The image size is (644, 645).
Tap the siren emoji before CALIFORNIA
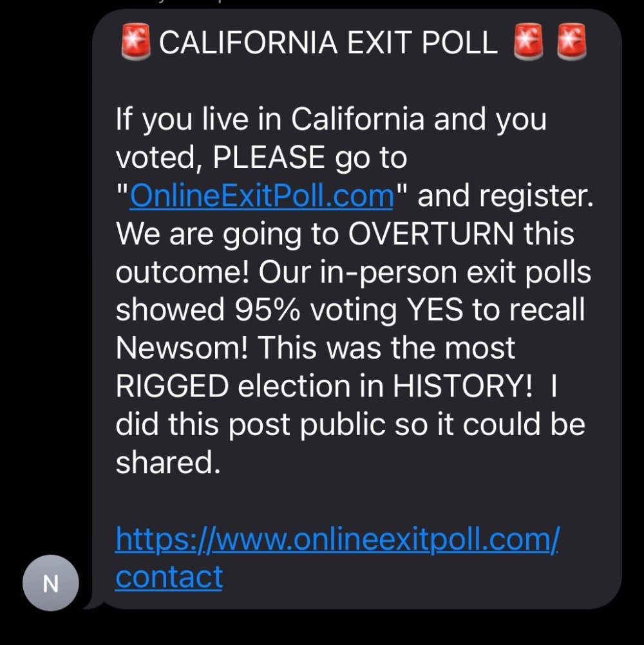[x=136, y=42]
